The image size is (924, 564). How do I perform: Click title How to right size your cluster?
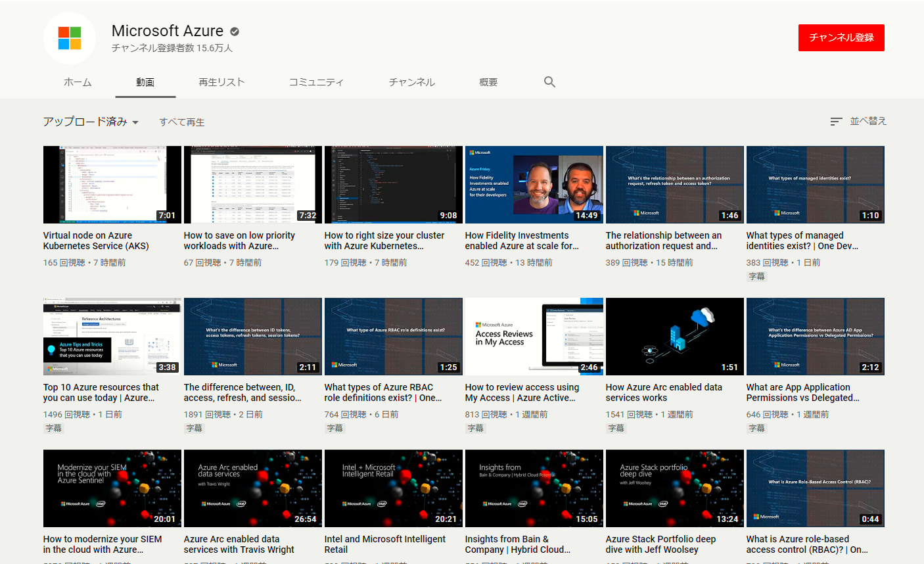[384, 241]
